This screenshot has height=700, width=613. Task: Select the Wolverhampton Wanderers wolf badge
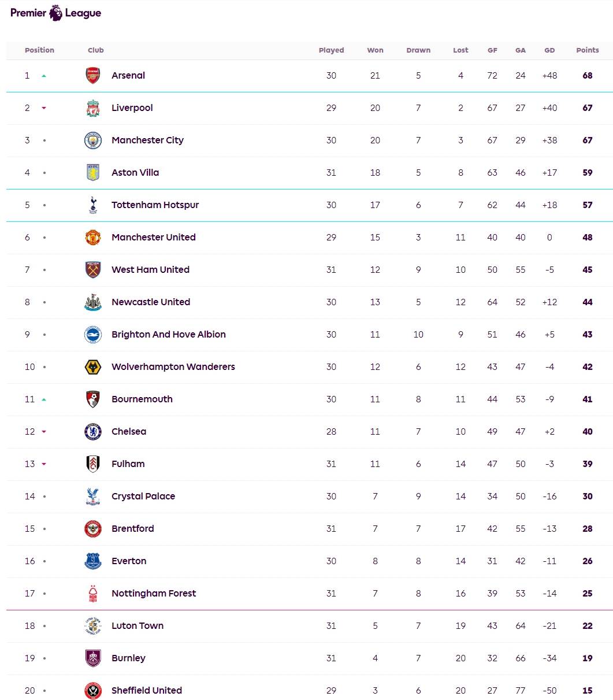[93, 367]
